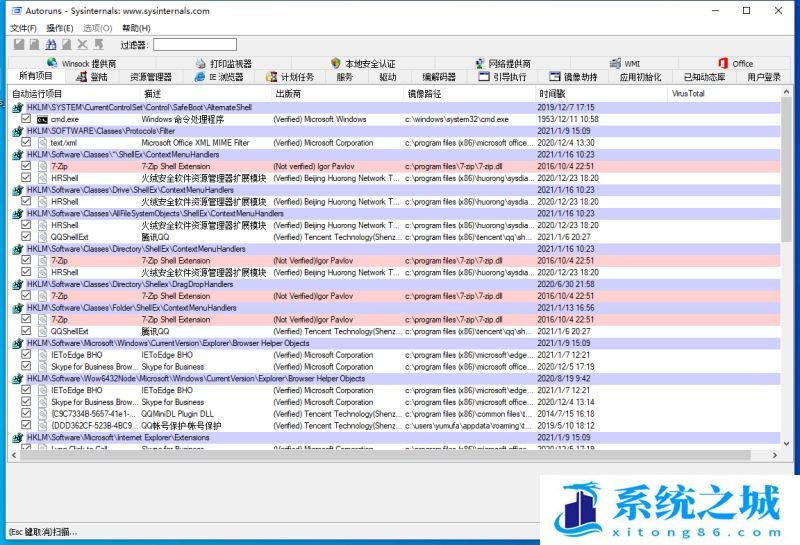Select the 腾讯QQ description under AllFileSystemObjects
Image resolution: width=800 pixels, height=545 pixels.
point(155,237)
